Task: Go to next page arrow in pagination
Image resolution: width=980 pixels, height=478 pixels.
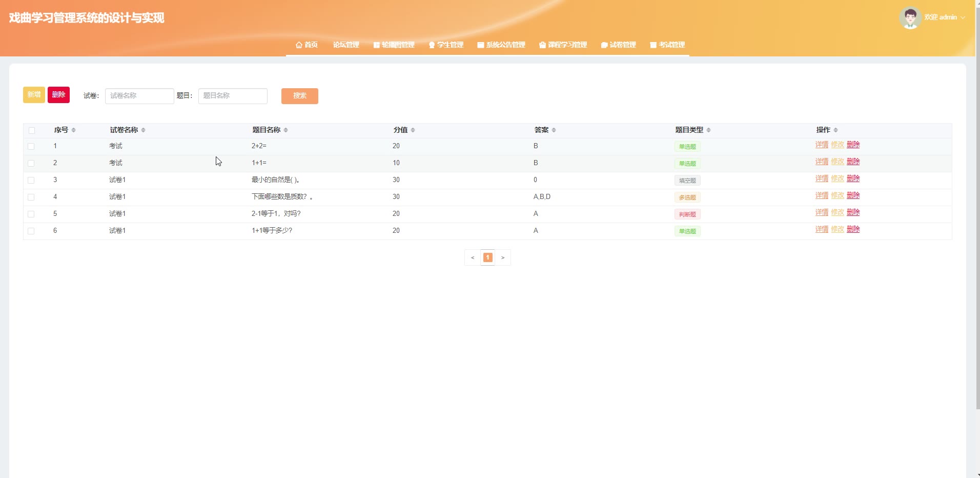Action: coord(503,257)
